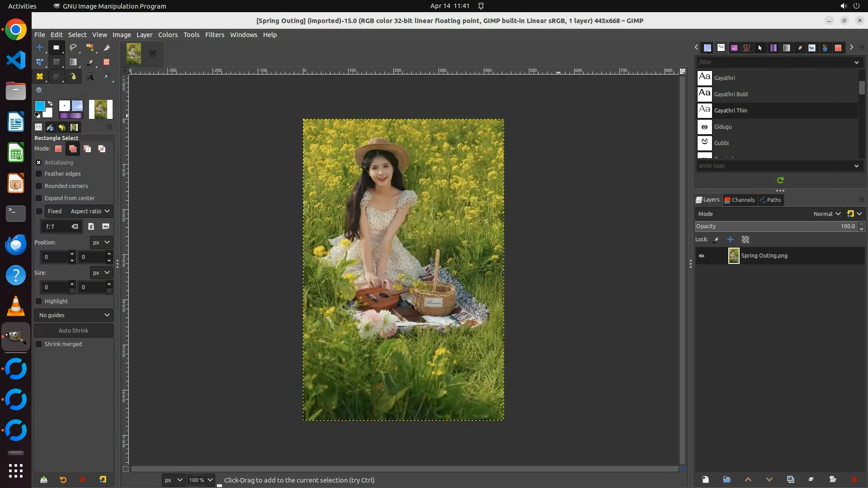
Task: Enable Feather edges option
Action: pyautogui.click(x=39, y=174)
